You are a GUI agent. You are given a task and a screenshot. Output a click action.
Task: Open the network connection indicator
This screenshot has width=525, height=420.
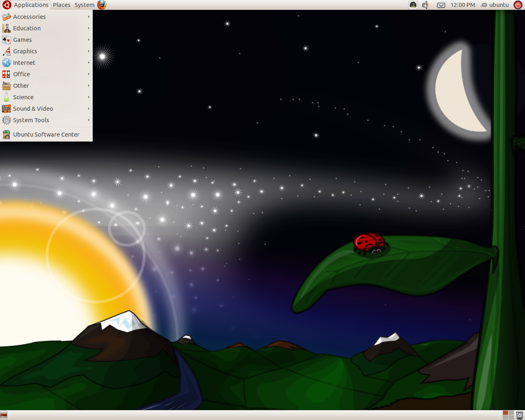[x=413, y=5]
